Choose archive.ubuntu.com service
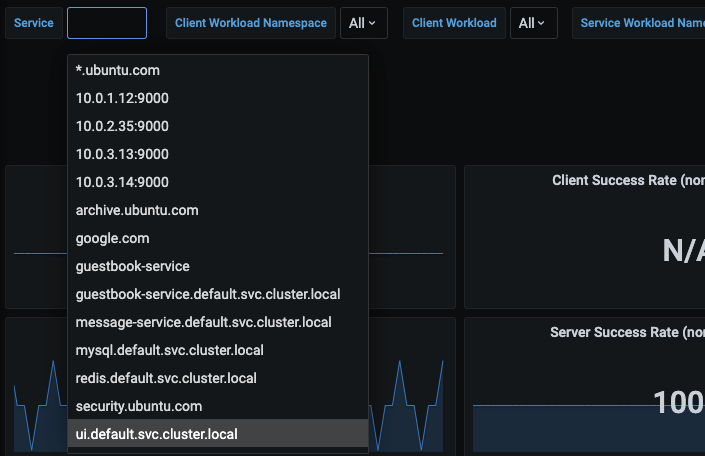 [137, 210]
